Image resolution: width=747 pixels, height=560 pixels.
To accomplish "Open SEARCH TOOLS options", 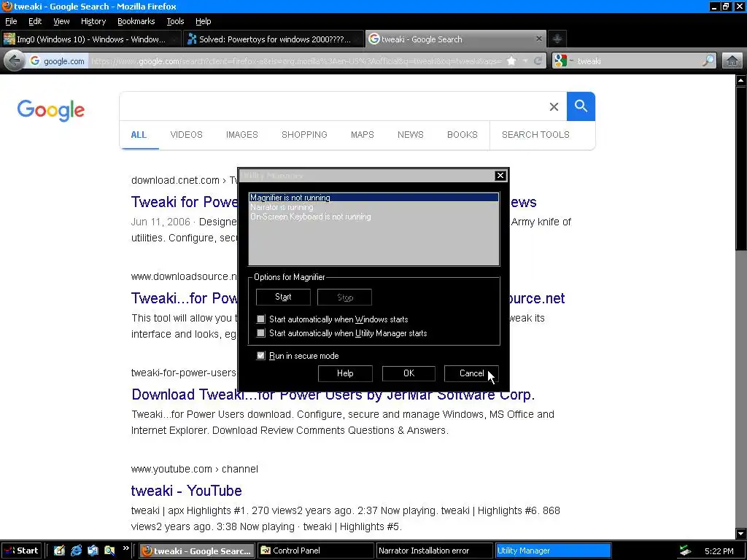I will pyautogui.click(x=535, y=135).
